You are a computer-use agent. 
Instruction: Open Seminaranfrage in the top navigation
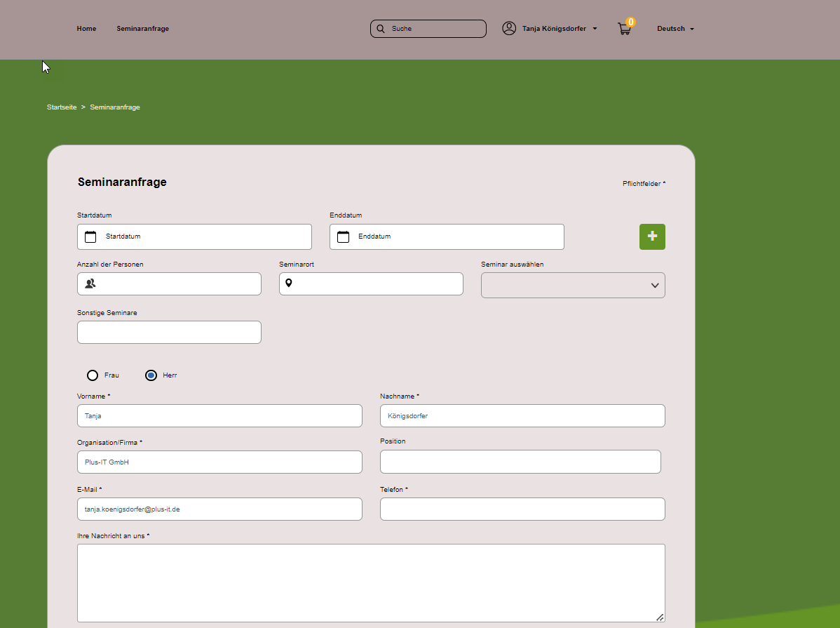[x=142, y=29]
